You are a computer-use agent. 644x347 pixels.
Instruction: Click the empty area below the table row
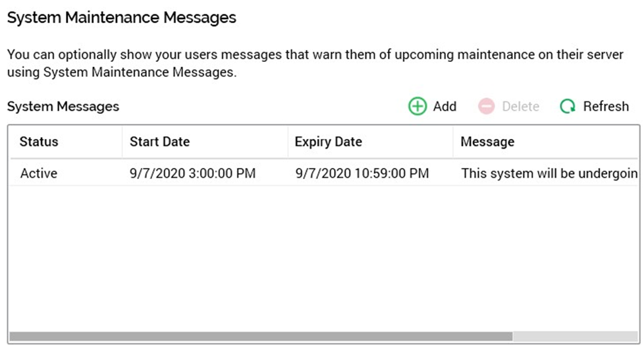coord(323,257)
